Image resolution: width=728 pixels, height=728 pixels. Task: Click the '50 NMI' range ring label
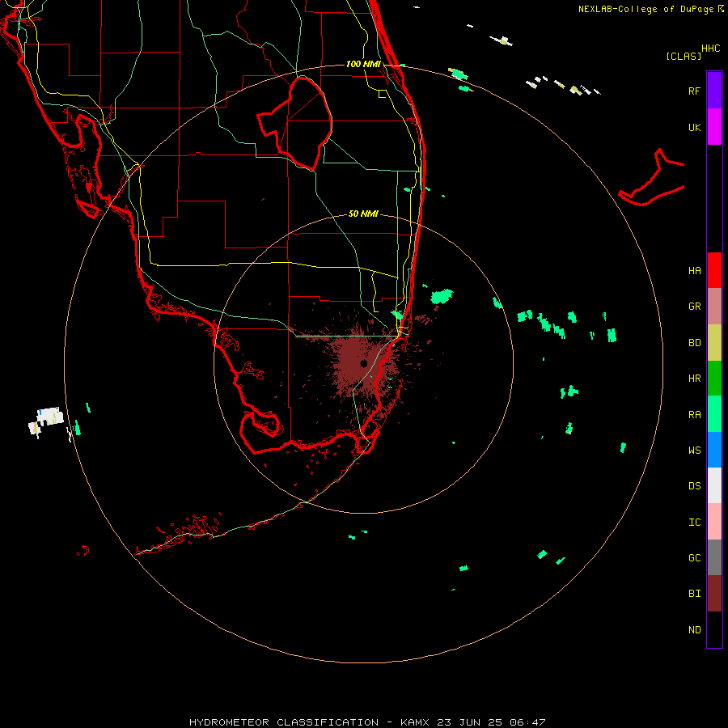363,214
